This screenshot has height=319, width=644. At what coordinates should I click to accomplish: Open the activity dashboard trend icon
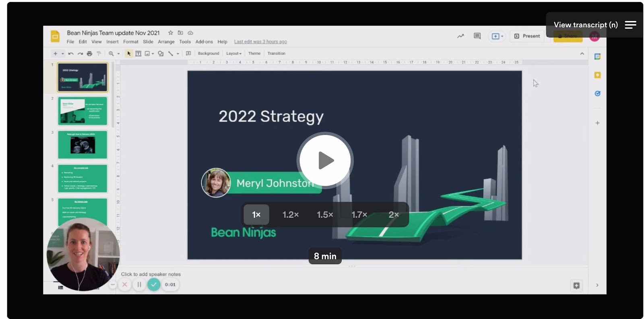(x=460, y=36)
